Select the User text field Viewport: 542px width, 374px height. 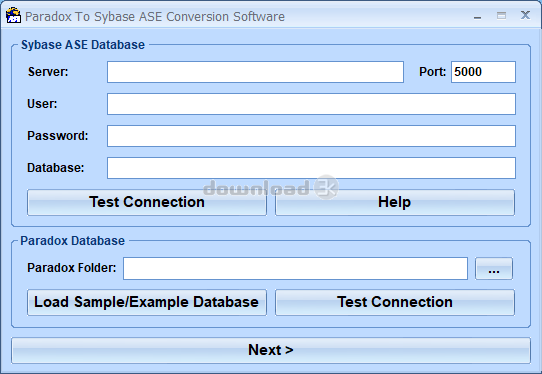(x=311, y=104)
